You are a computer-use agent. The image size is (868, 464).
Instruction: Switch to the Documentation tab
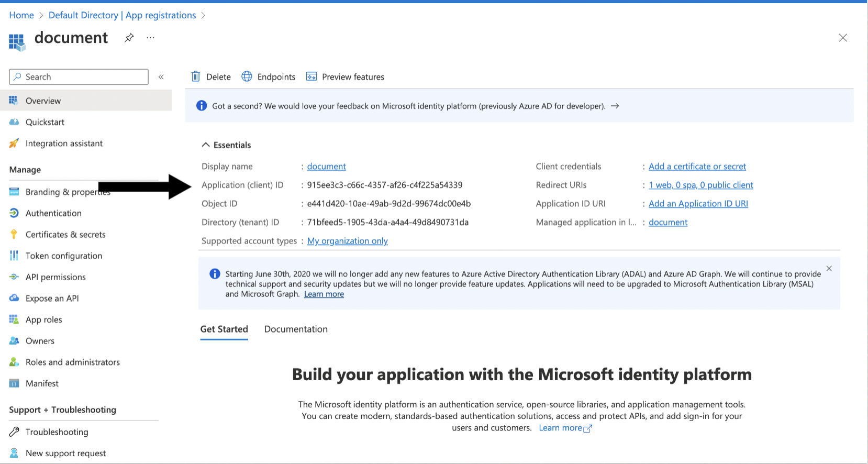tap(296, 329)
